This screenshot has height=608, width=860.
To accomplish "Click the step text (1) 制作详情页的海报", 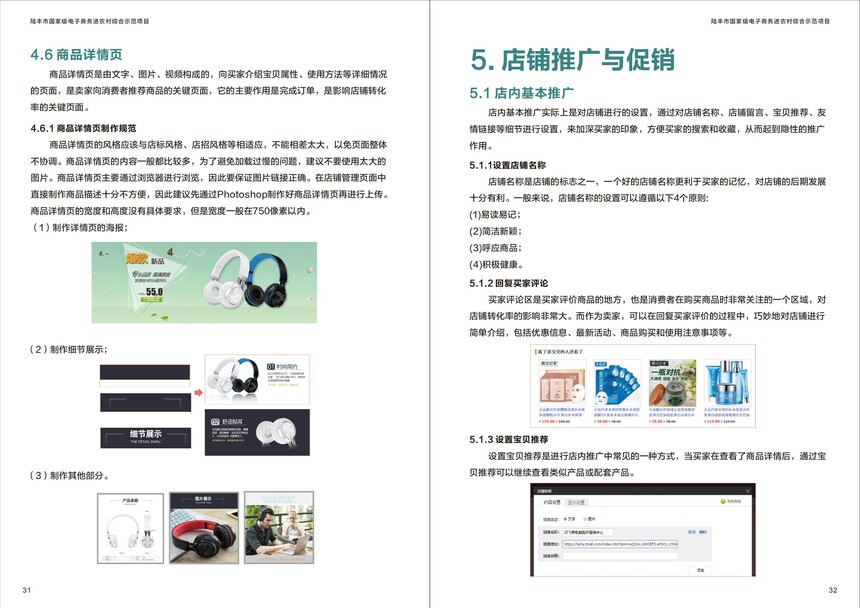I will coord(80,228).
